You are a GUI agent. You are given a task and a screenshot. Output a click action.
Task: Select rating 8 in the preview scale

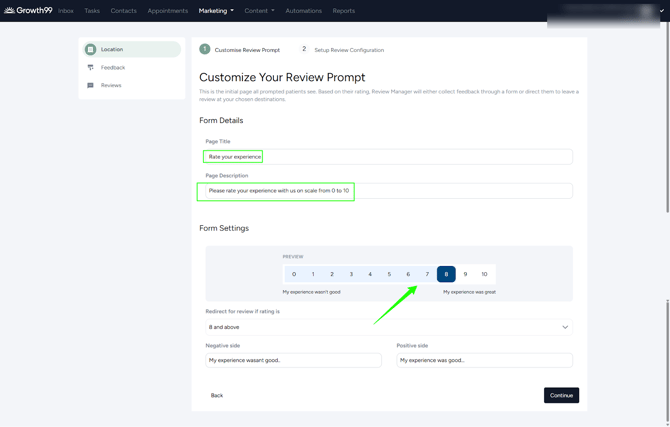446,274
